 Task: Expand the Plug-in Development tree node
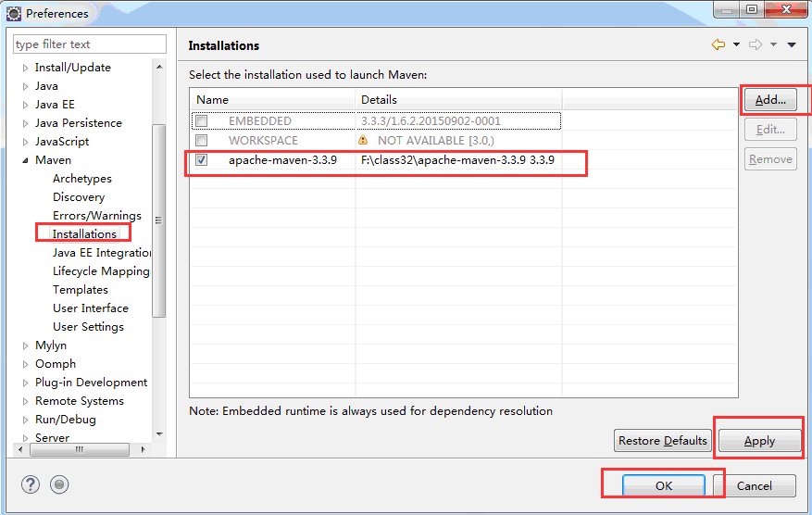[25, 383]
